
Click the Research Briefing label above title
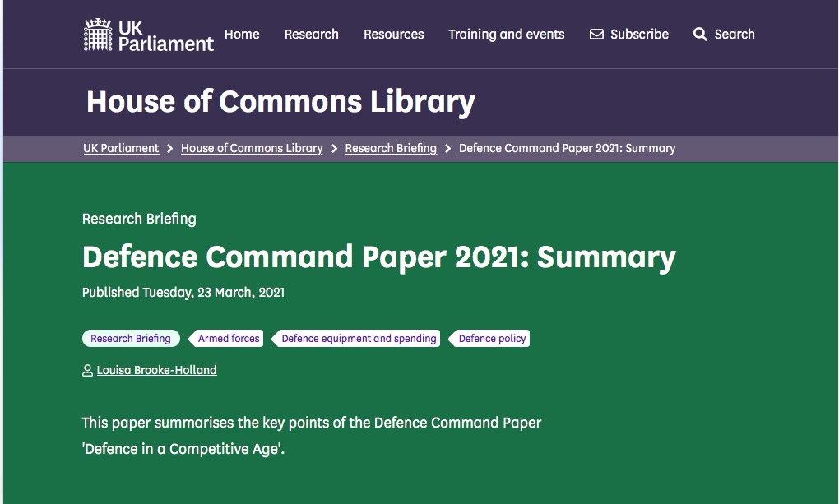139,219
